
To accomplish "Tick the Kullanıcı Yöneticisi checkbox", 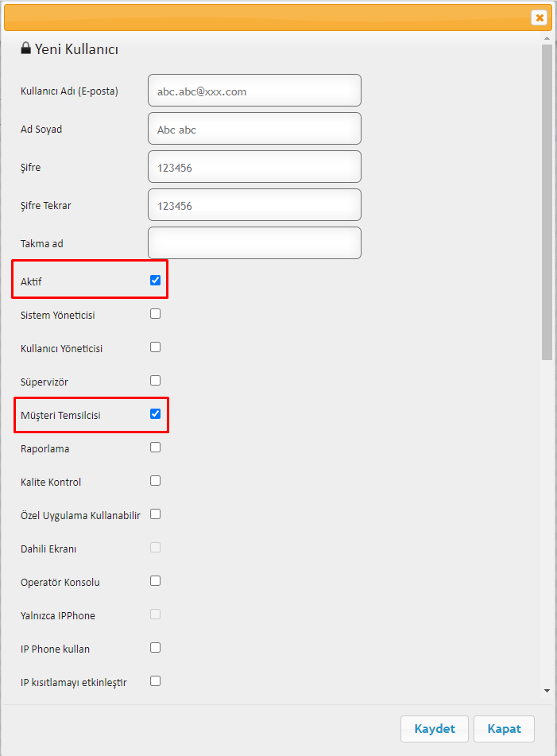I will click(155, 347).
